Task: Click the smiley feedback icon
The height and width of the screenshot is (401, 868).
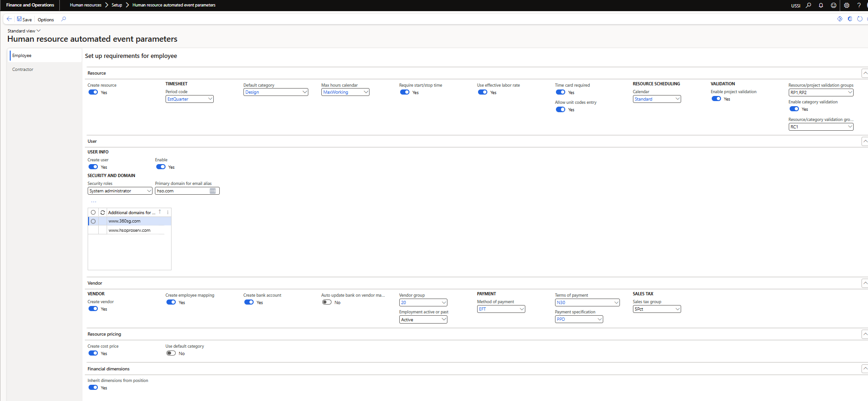Action: [x=833, y=6]
